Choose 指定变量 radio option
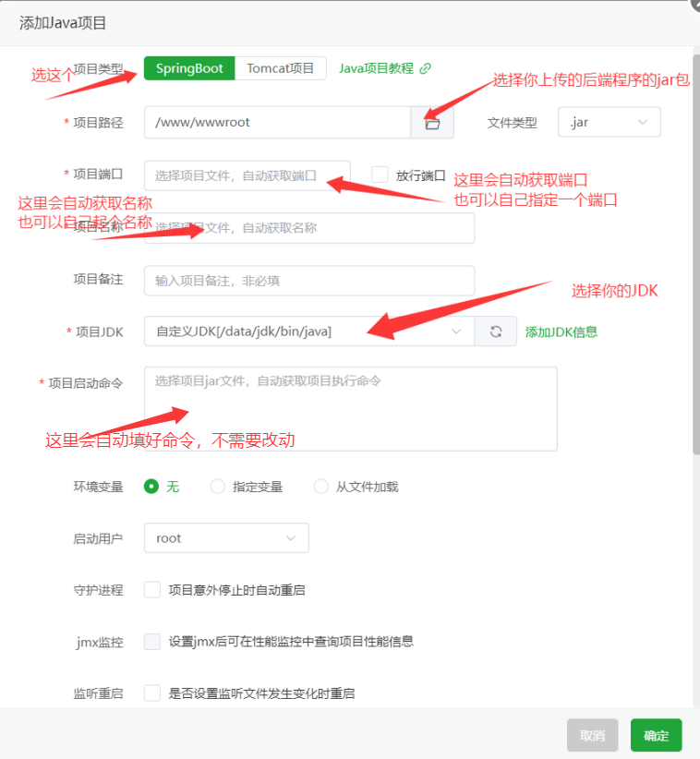 pyautogui.click(x=218, y=487)
